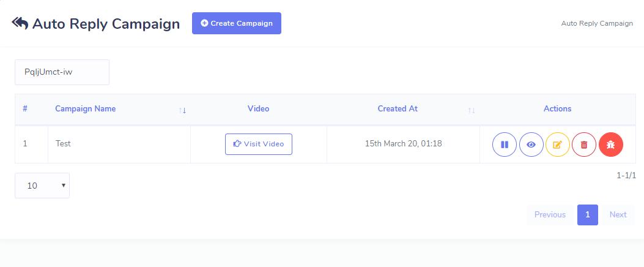Click the hand icon in Visit Video
The height and width of the screenshot is (267, 644).
click(x=237, y=144)
